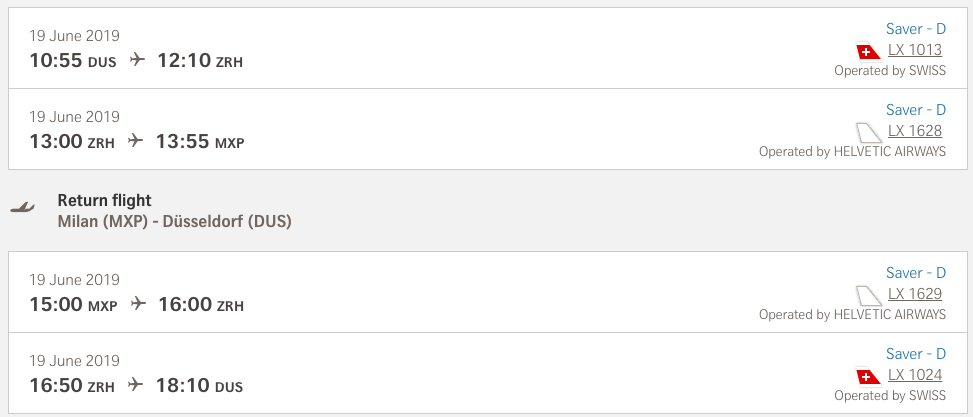This screenshot has height=417, width=973.
Task: Click Saver - D fare for ZRH–DUS 16:50 flight
Action: pos(915,354)
